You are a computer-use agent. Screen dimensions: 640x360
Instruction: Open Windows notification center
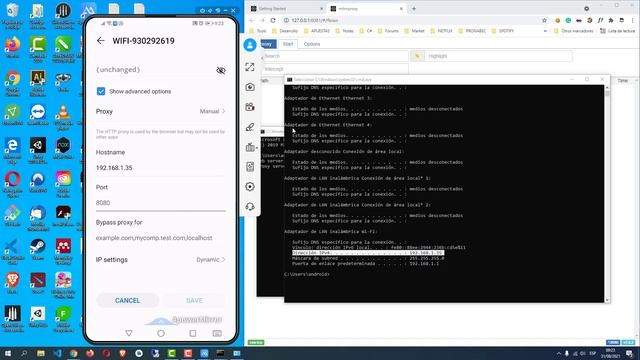[630, 353]
